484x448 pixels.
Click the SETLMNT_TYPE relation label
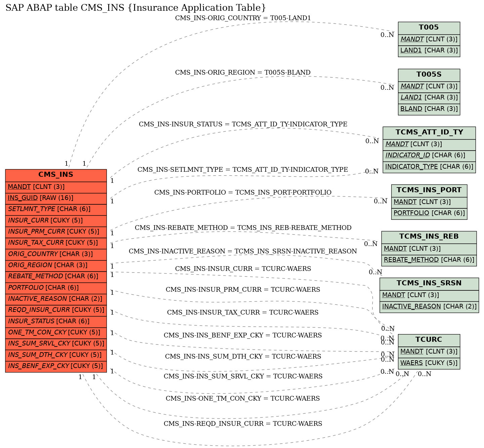click(x=243, y=170)
